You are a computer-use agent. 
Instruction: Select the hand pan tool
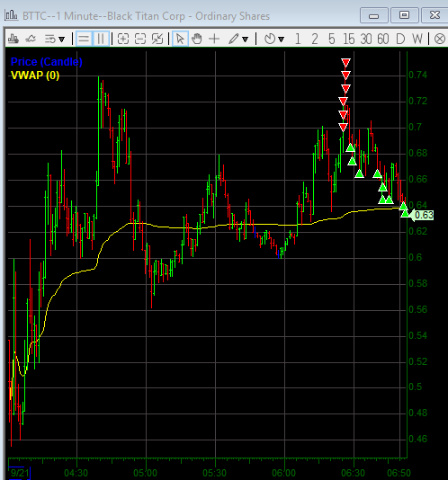[x=197, y=39]
